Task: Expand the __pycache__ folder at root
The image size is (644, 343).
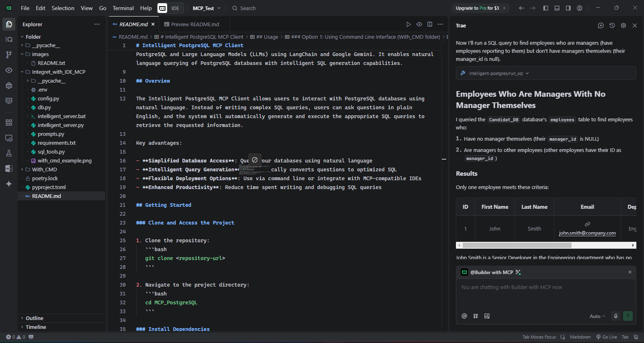Action: [46, 45]
